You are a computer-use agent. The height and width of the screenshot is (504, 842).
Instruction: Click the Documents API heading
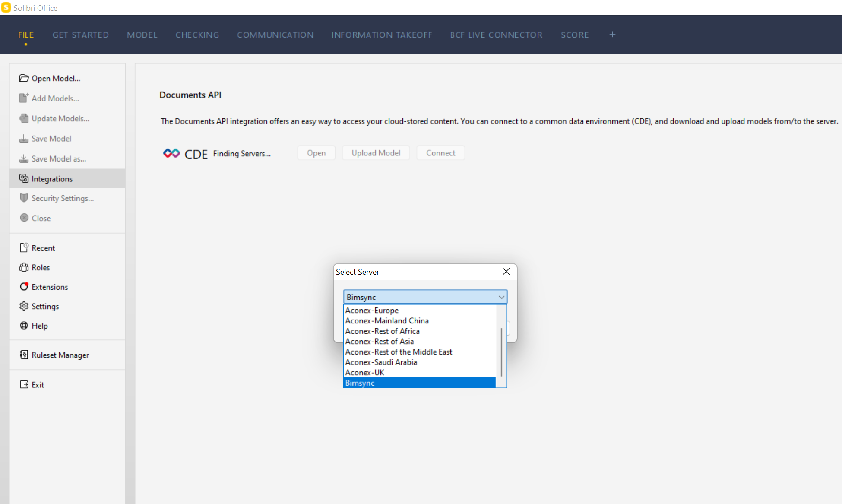(x=190, y=95)
